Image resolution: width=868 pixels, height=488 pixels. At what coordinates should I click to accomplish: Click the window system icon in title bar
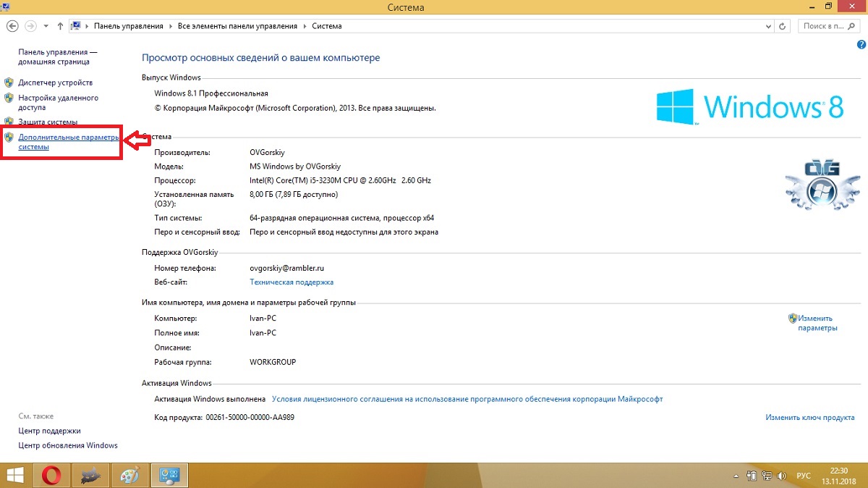6,7
